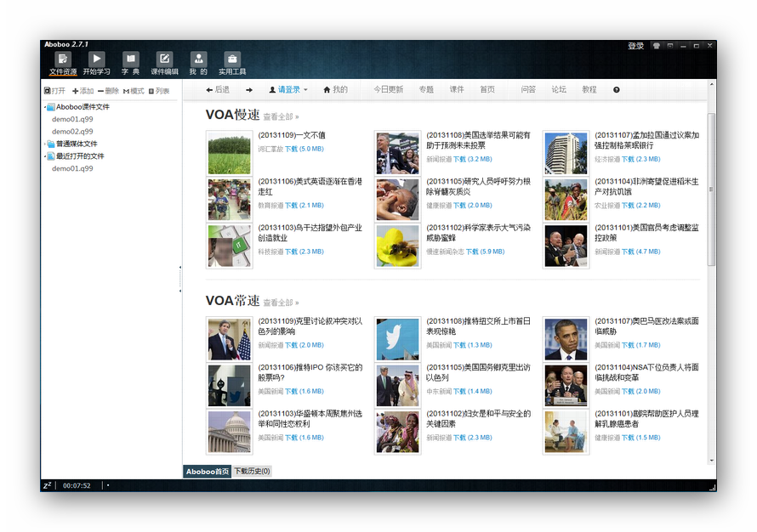The image size is (757, 532).
Task: Go back with the 后退 arrow
Action: (218, 89)
